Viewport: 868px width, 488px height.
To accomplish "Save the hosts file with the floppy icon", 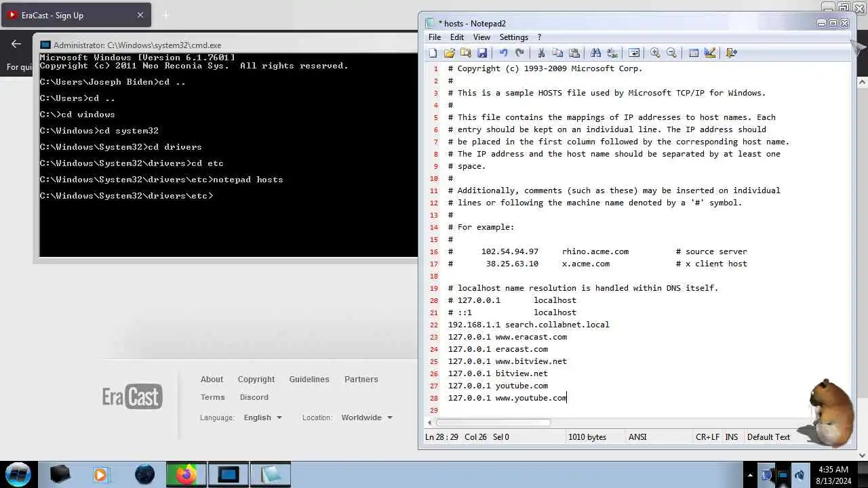I will coord(481,53).
